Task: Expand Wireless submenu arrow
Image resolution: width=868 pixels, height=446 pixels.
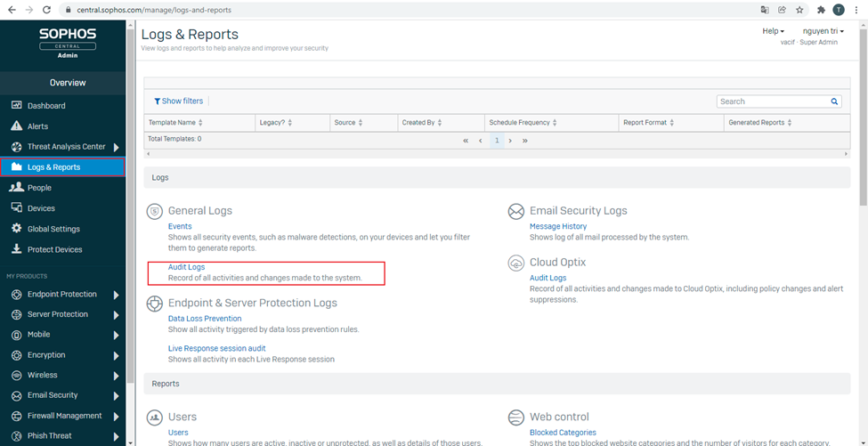Action: [117, 376]
